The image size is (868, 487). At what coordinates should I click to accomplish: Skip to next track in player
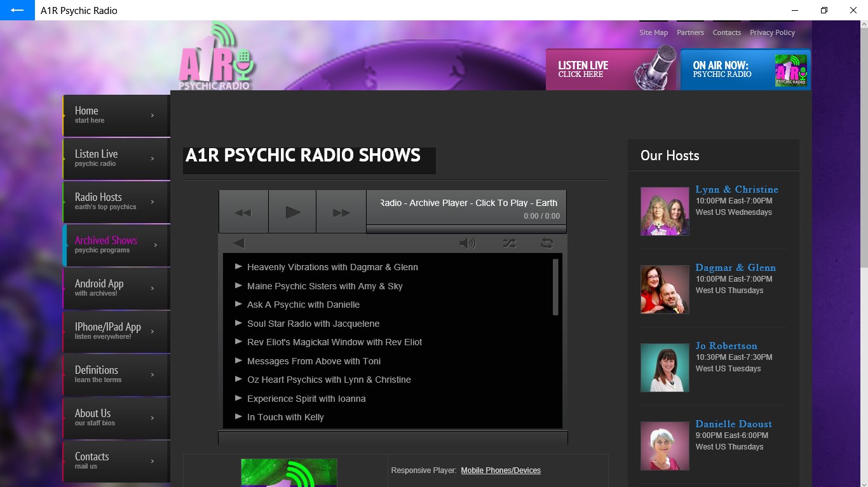click(x=341, y=212)
